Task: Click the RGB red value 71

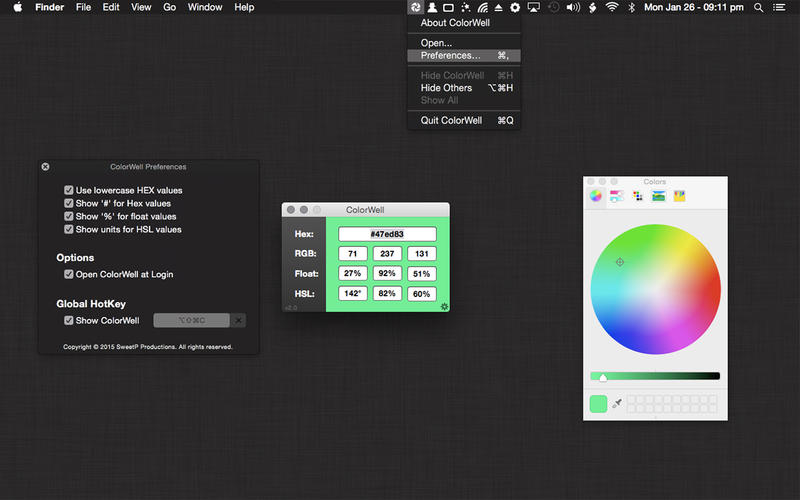Action: pos(353,254)
